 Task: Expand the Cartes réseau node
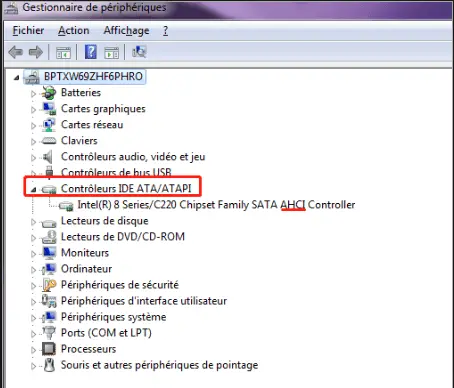coord(33,126)
